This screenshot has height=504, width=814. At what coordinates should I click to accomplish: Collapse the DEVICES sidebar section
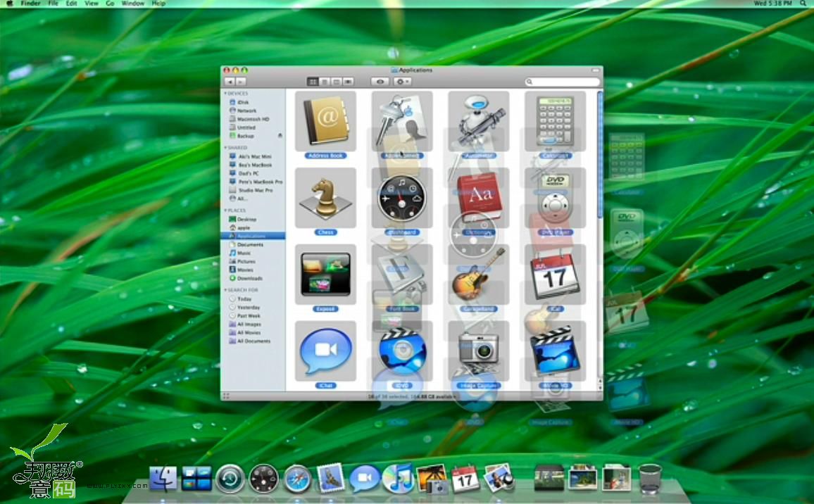(x=226, y=94)
